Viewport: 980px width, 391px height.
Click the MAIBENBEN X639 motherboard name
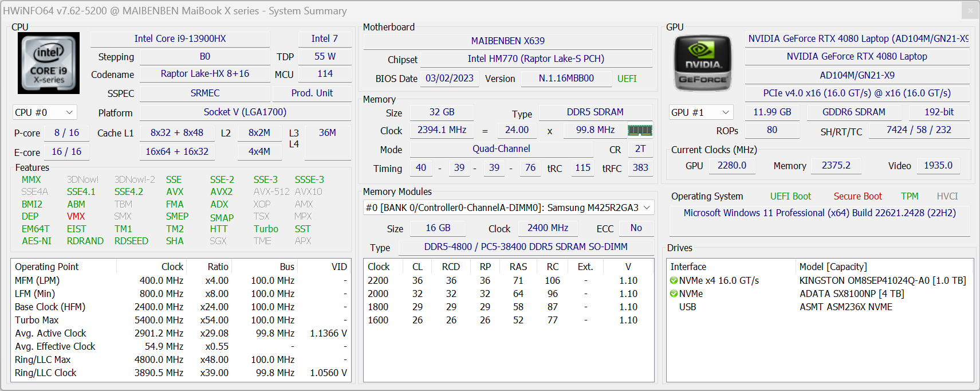click(x=507, y=41)
